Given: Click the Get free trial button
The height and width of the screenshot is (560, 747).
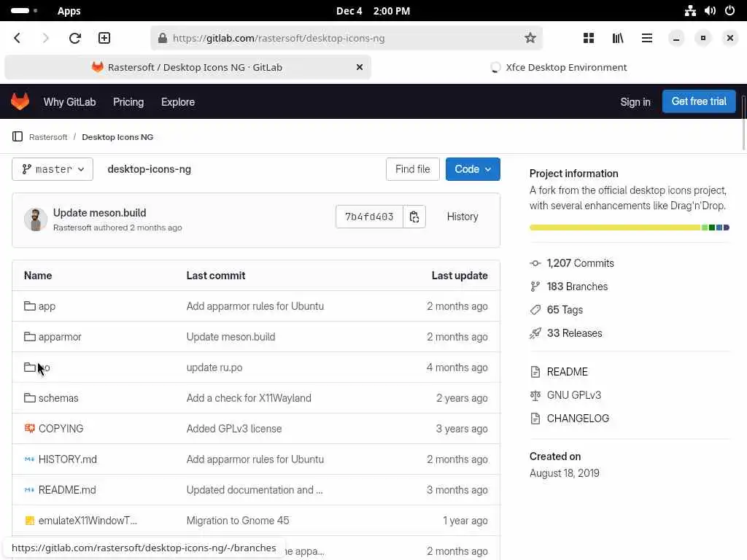Looking at the screenshot, I should point(699,101).
